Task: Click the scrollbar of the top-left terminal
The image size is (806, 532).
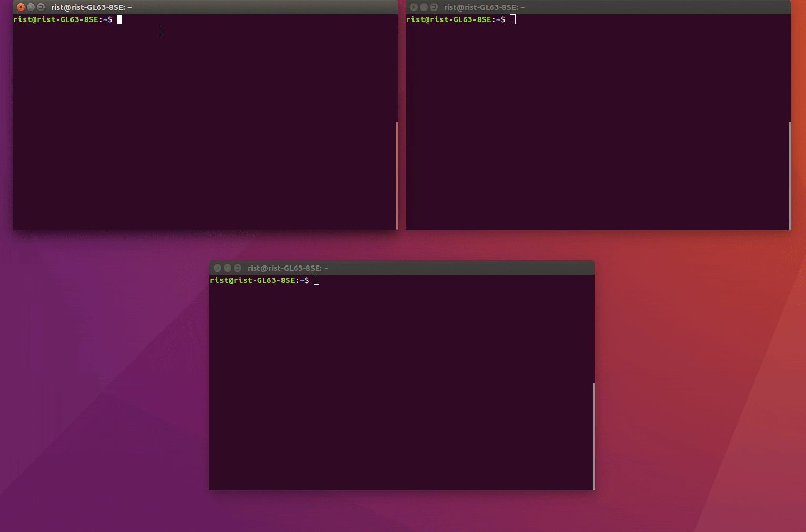Action: click(396, 173)
